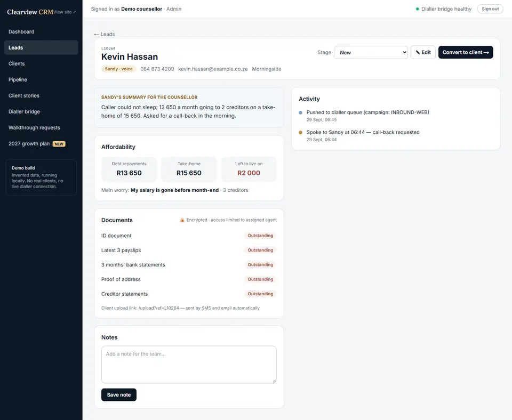Open Walkthrough requests
This screenshot has height=420, width=512.
[41, 127]
